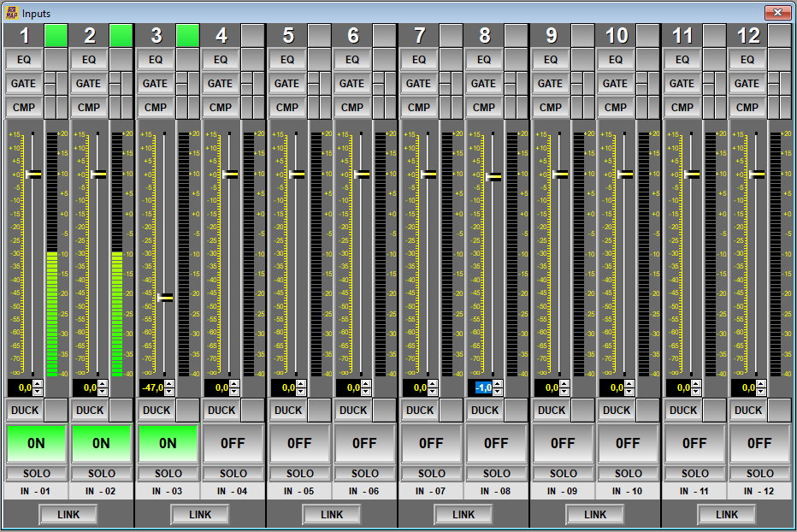Click the IN - 04 channel name label
Screen dimensions: 797x532
233,491
